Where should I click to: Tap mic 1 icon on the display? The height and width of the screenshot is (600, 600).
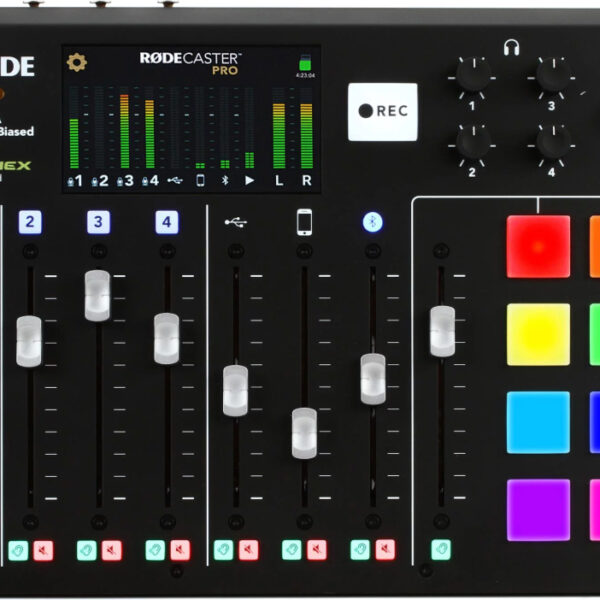click(x=74, y=181)
